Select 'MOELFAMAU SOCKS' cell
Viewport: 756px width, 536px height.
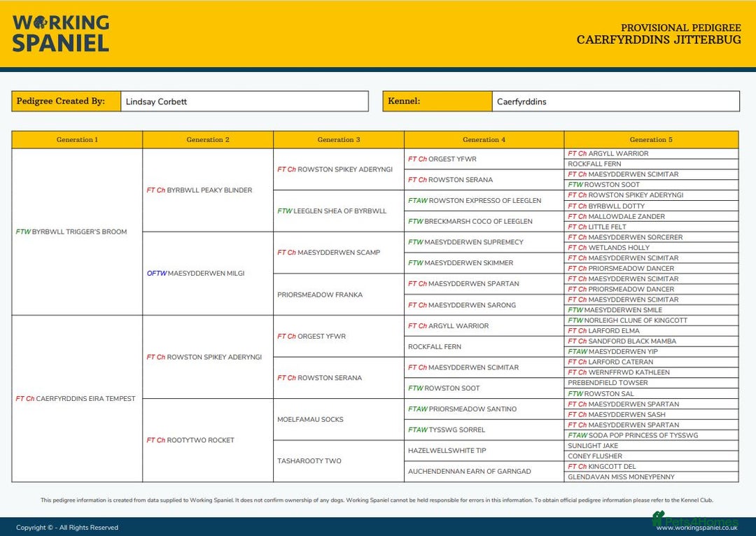click(339, 419)
